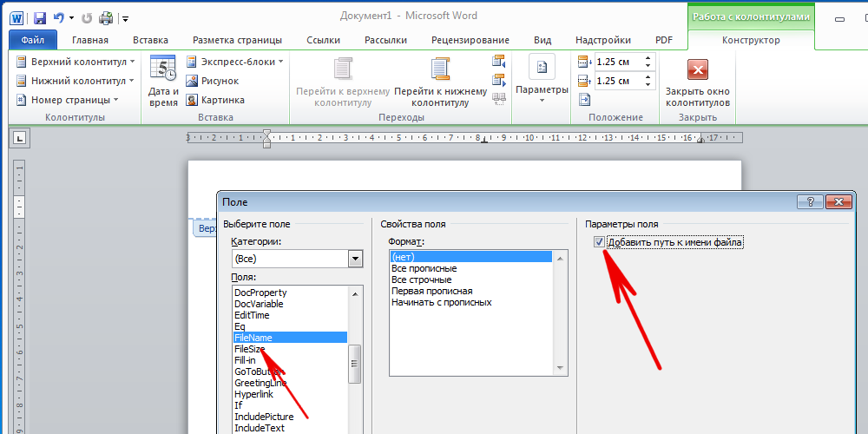The height and width of the screenshot is (434, 868).
Task: Decrease footer bottom position spinner
Action: pos(648,85)
